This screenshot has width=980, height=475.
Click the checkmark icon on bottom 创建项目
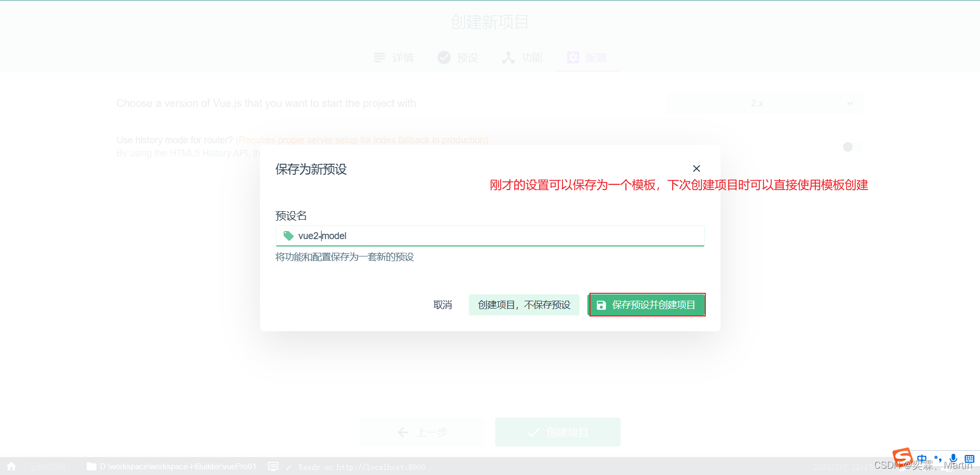(534, 432)
